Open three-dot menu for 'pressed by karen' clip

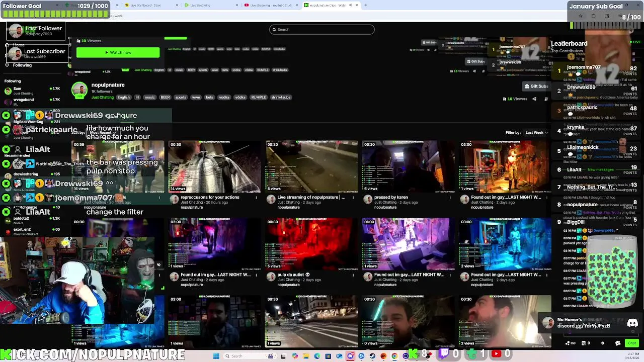450,198
